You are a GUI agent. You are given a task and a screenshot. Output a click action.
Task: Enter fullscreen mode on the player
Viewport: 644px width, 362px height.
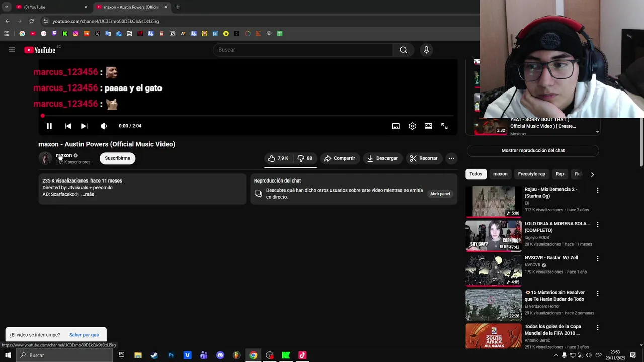tap(444, 126)
